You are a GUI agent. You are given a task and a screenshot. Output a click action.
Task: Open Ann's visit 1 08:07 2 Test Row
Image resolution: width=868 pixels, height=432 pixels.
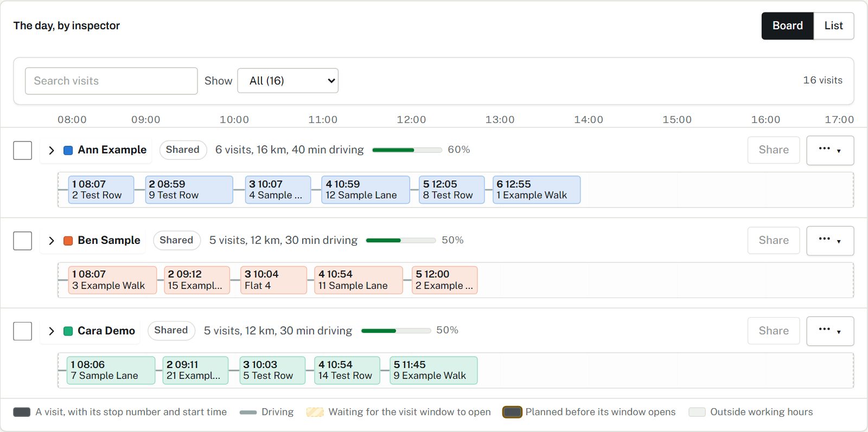pyautogui.click(x=101, y=190)
